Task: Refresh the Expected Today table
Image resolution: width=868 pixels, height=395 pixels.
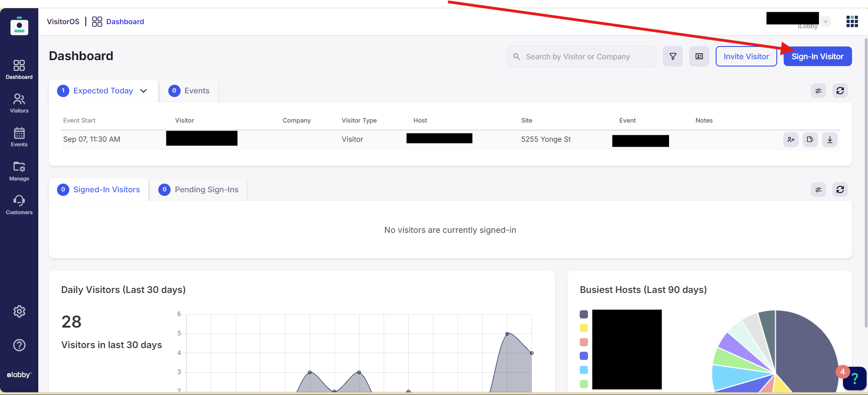Action: click(x=840, y=91)
